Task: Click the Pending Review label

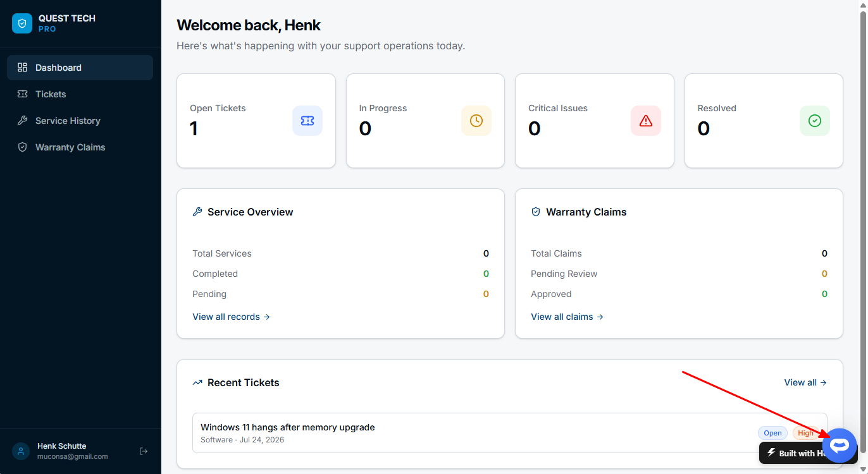Action: [x=564, y=274]
